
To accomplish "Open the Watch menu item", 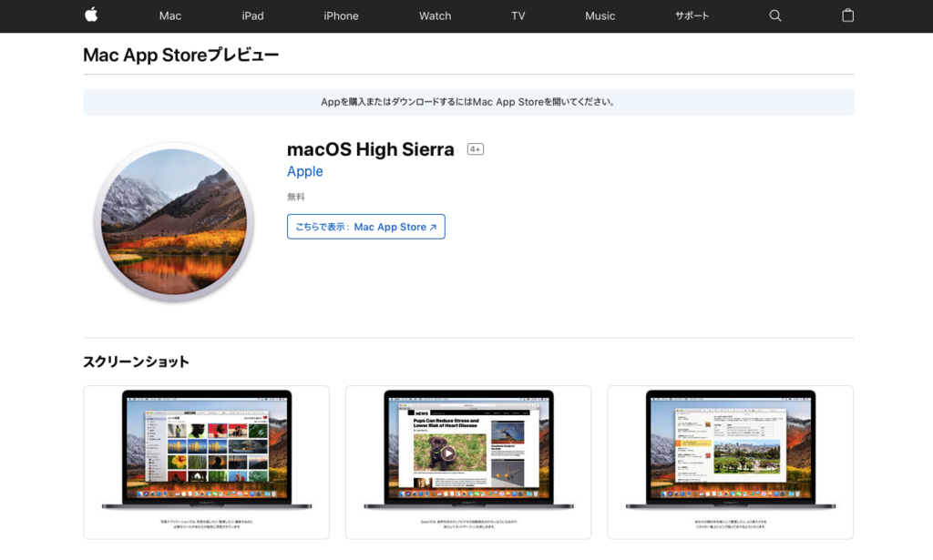I will pos(435,16).
